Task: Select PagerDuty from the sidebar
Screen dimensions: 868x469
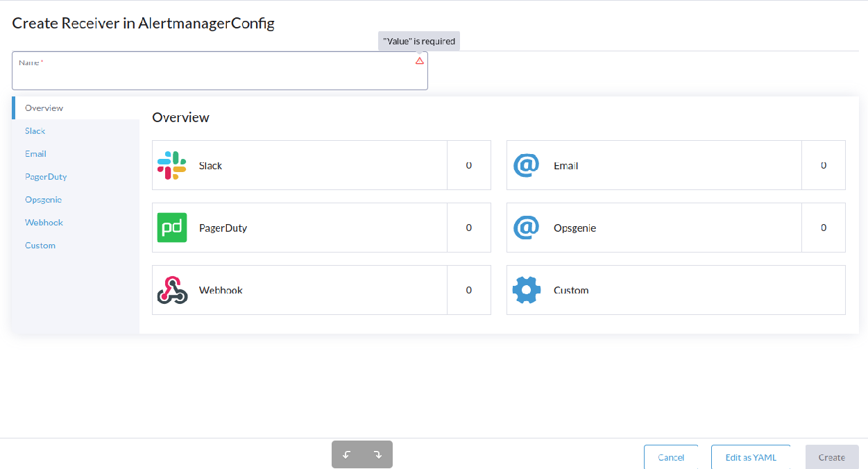Action: (44, 176)
